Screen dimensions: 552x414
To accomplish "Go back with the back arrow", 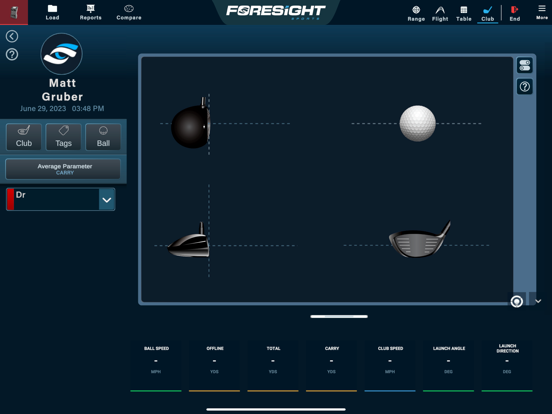I will coord(12,36).
